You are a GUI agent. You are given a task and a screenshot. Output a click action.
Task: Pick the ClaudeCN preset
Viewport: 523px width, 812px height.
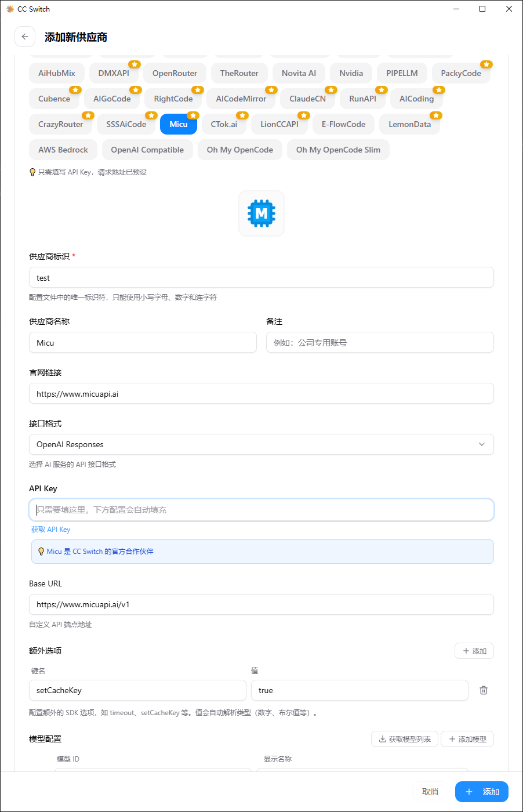pos(307,99)
